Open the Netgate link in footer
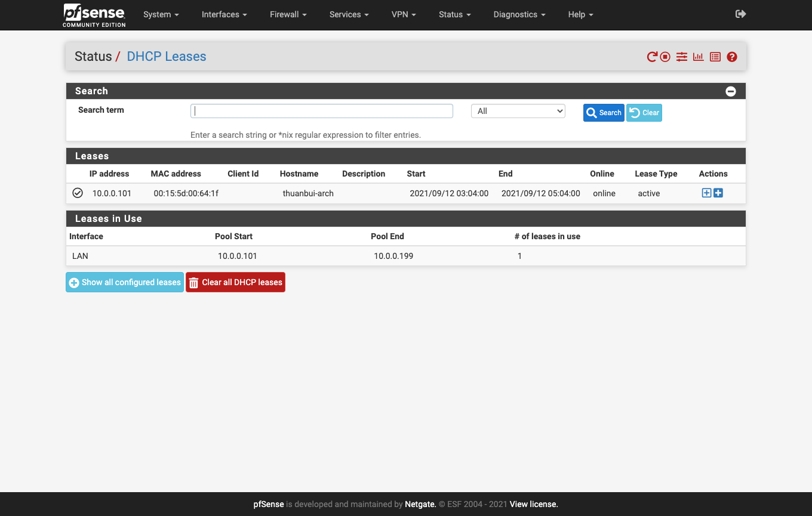 pyautogui.click(x=420, y=504)
